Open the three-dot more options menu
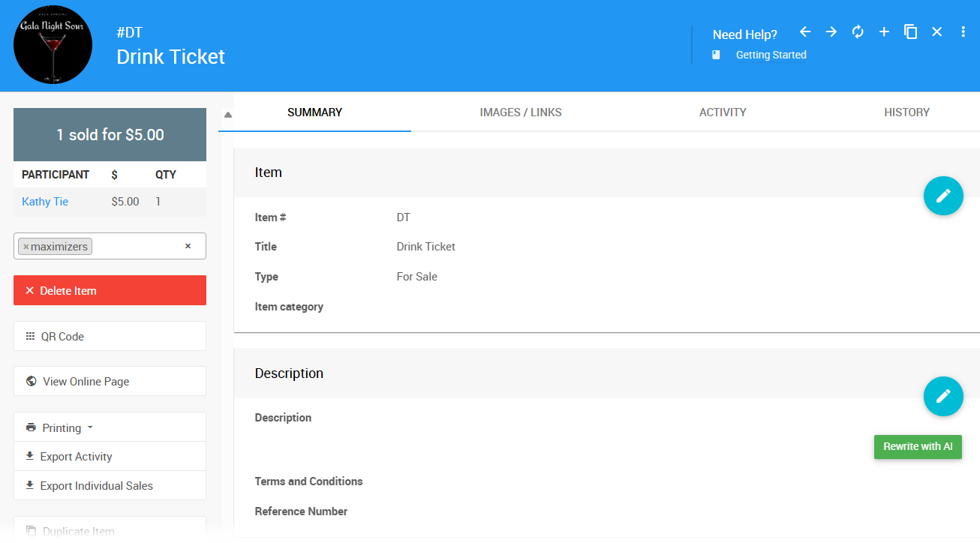Viewport: 980px width, 543px height. [963, 31]
